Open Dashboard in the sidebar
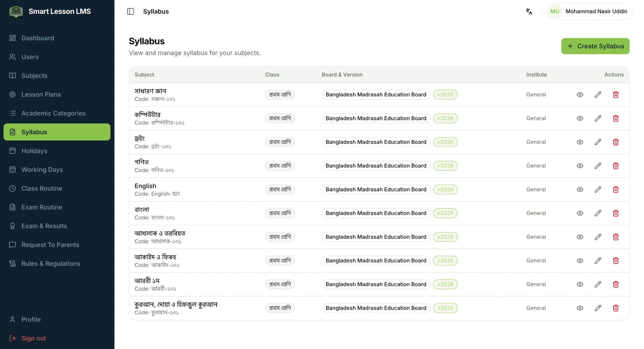644x349 pixels. 57,38
